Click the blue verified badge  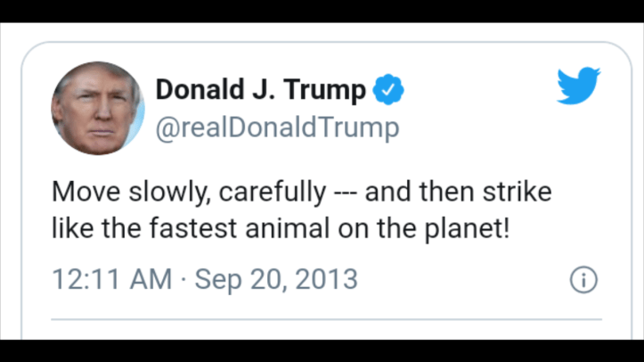[387, 89]
